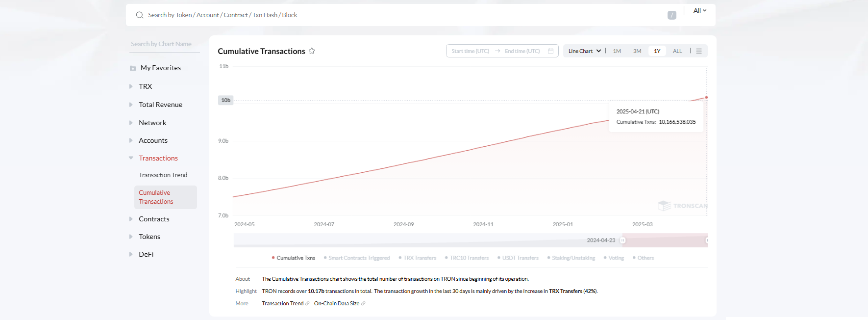Focus the main token search field

coord(402,15)
